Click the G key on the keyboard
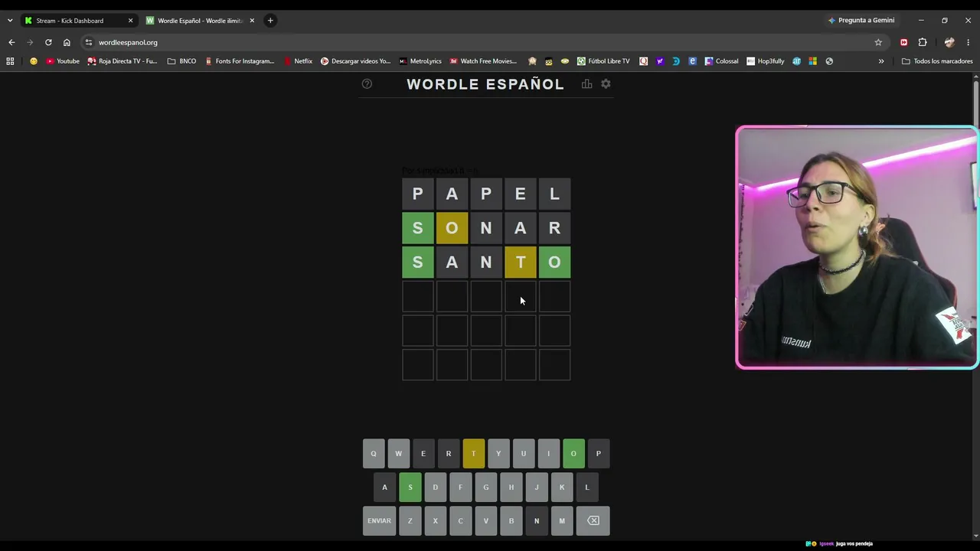 (x=485, y=487)
